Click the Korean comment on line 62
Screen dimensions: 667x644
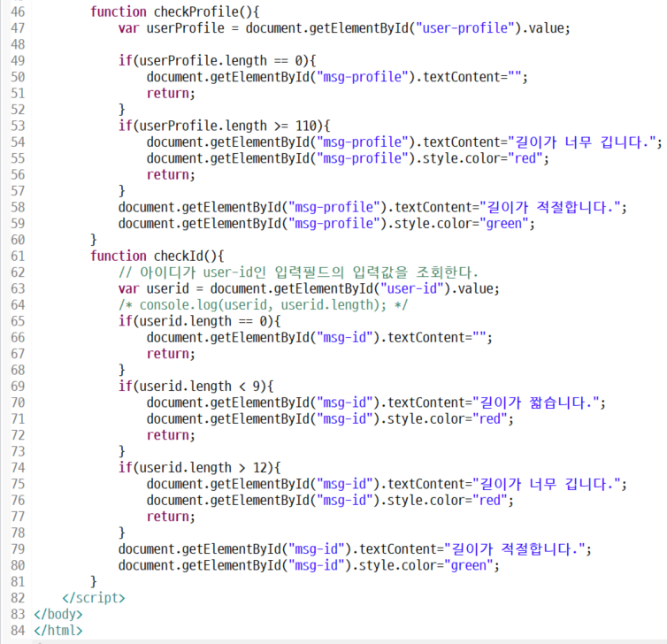(298, 272)
